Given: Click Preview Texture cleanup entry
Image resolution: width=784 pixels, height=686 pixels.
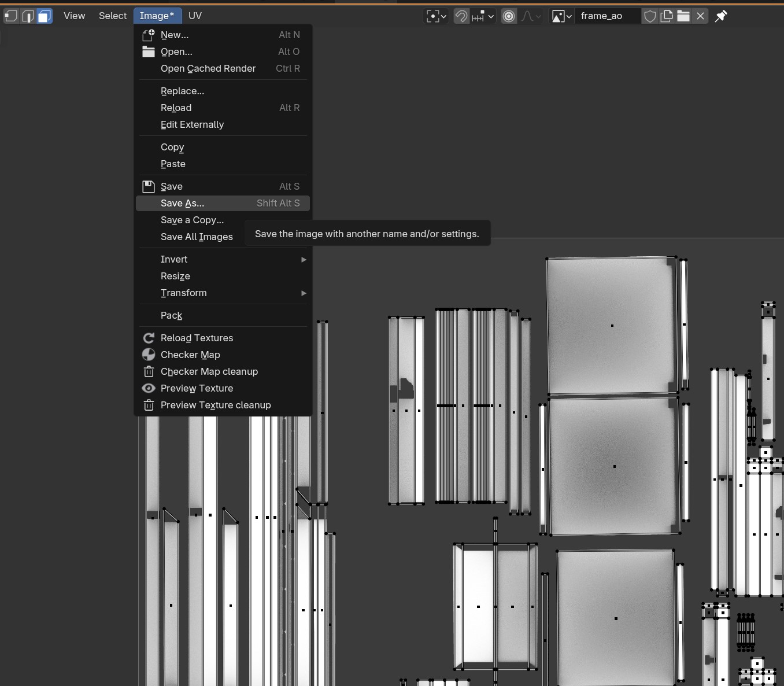Looking at the screenshot, I should [x=223, y=405].
